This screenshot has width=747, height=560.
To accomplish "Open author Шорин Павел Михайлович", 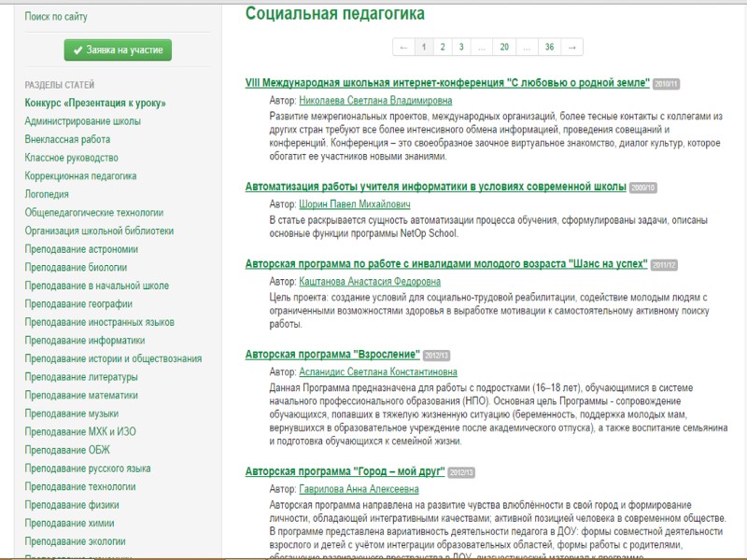I will (x=355, y=204).
